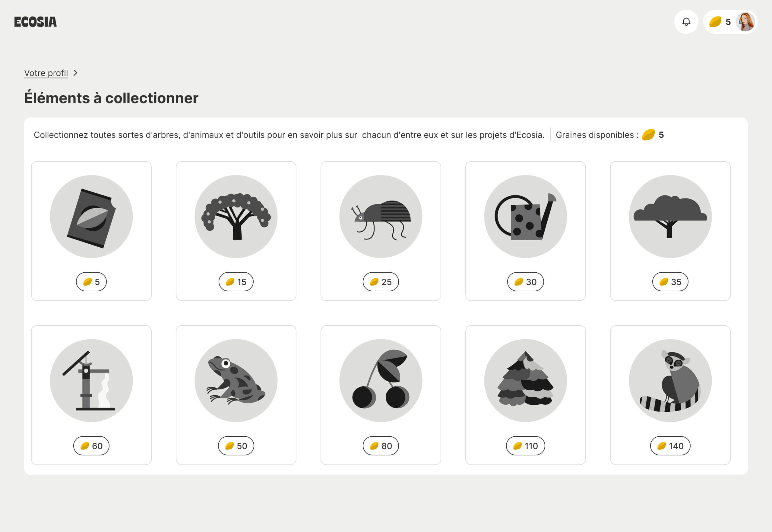Screen dimensions: 772x532
Task: Click the notification bell
Action: [x=686, y=22]
